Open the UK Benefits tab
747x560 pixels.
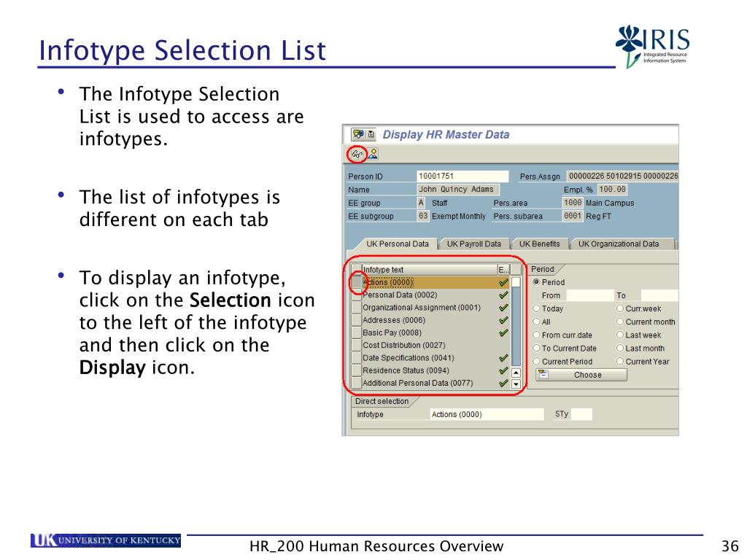point(539,244)
